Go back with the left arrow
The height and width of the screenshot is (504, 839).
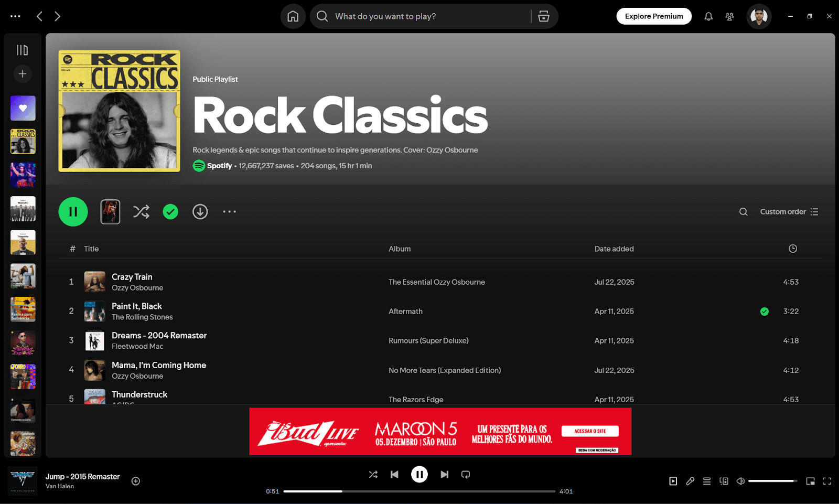[39, 16]
